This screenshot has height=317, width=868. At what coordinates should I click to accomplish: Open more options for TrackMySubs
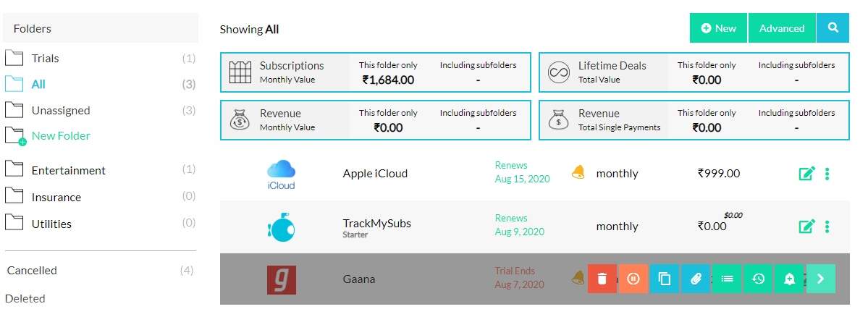pos(827,227)
